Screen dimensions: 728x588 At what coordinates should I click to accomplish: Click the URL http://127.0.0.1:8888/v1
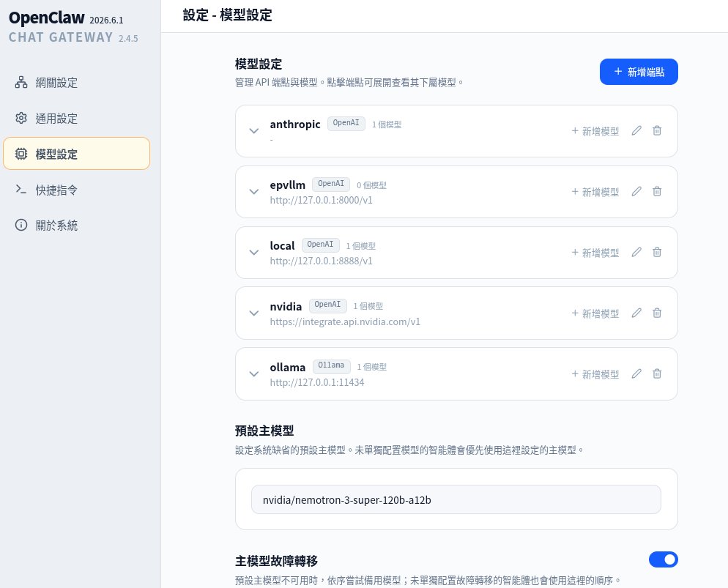(322, 261)
